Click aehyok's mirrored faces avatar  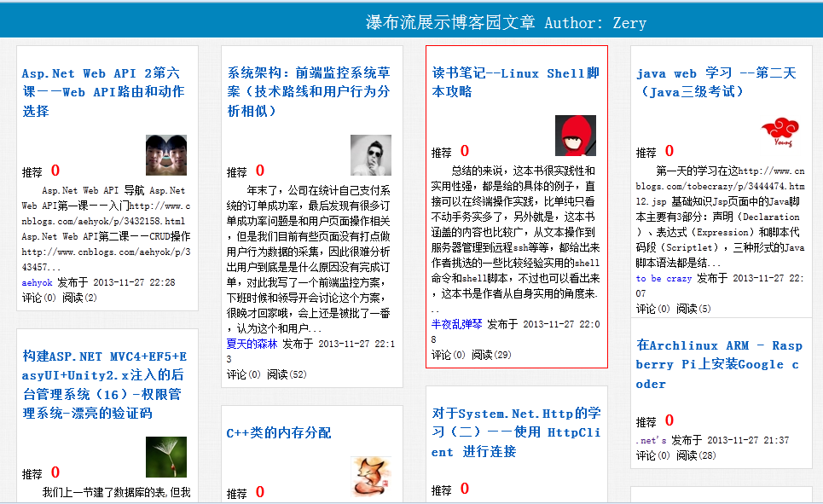[166, 155]
